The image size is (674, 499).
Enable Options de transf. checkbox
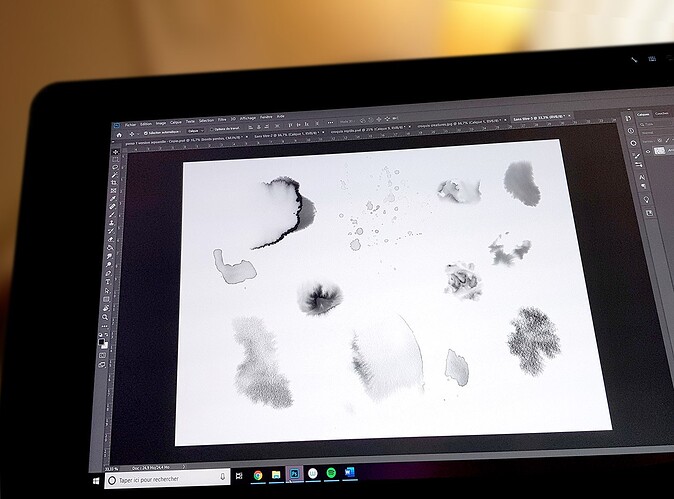click(211, 129)
